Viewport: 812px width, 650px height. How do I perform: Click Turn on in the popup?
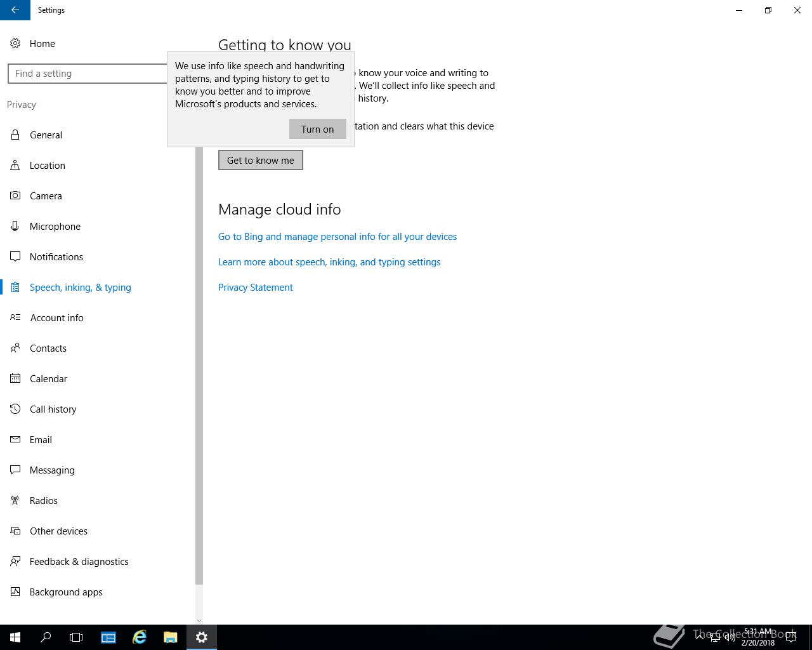(318, 129)
